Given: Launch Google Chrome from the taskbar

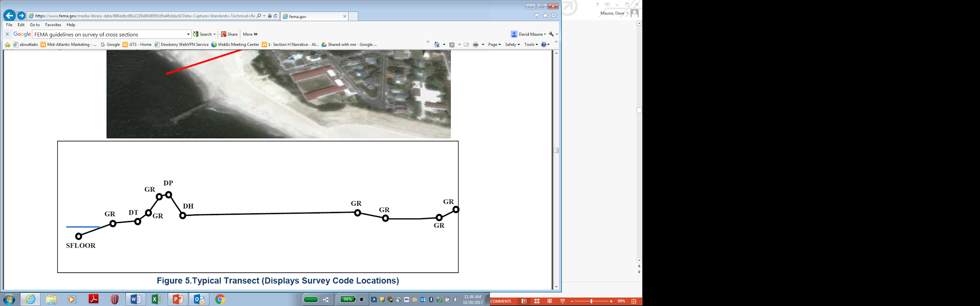Looking at the screenshot, I should click(220, 299).
